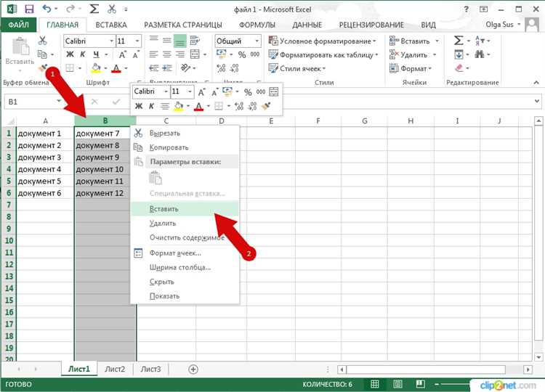Click the ribbon Merge and Center icon
Screen dimensions: 545x392
[x=195, y=54]
